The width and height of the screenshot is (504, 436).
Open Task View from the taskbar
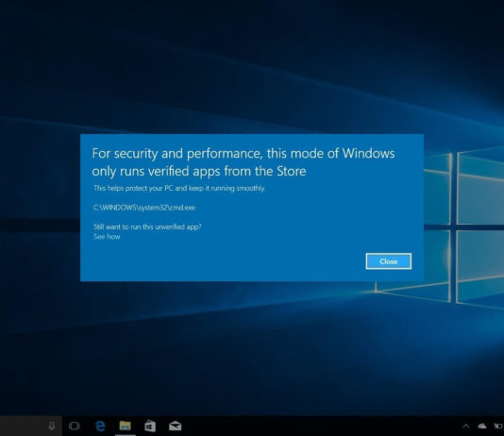click(75, 426)
